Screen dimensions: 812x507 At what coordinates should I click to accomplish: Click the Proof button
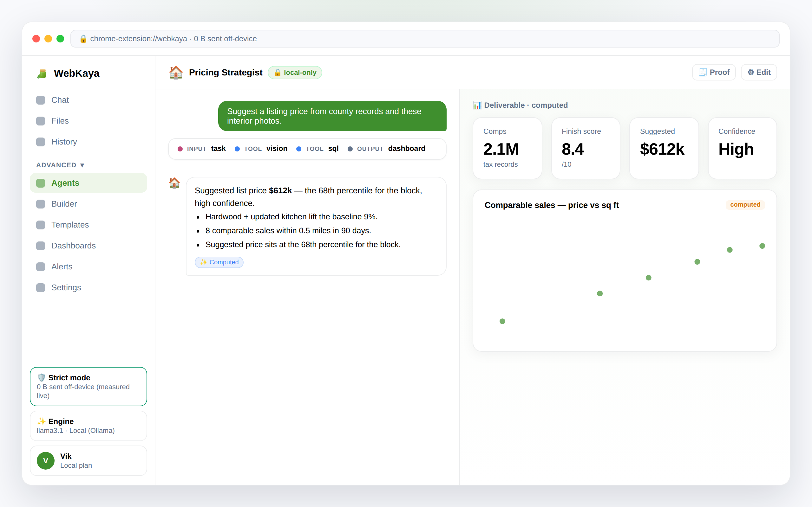[x=714, y=73]
